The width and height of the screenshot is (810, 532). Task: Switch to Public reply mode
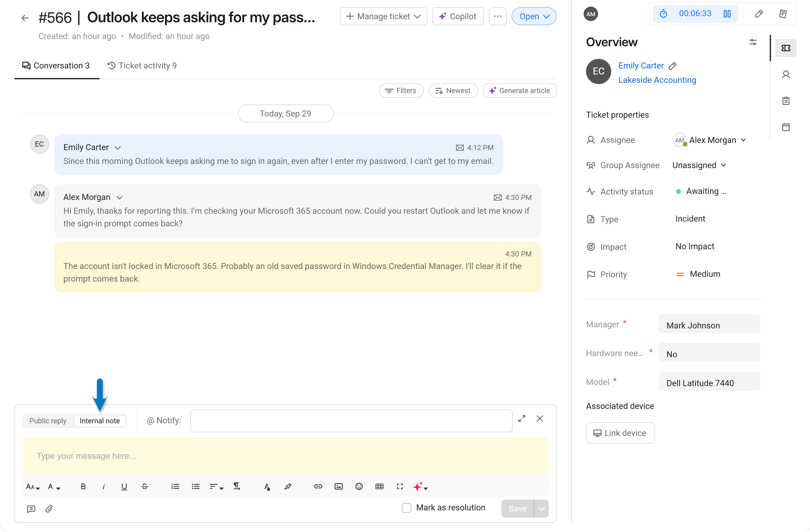tap(48, 421)
